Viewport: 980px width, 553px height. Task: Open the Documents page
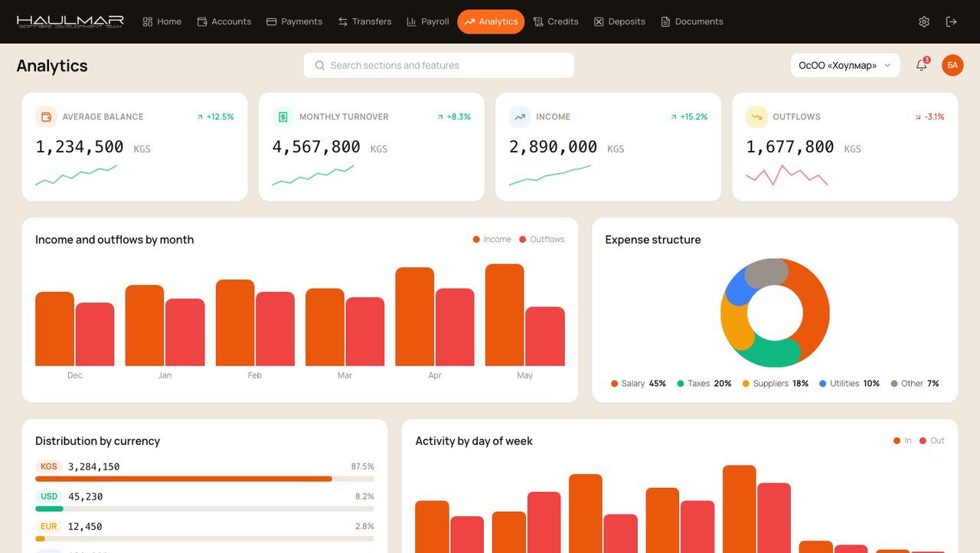(x=692, y=21)
